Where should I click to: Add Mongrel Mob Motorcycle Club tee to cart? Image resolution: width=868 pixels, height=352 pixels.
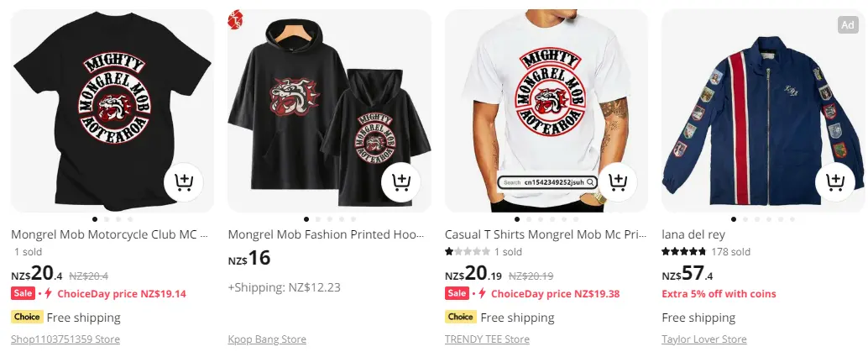coord(184,181)
